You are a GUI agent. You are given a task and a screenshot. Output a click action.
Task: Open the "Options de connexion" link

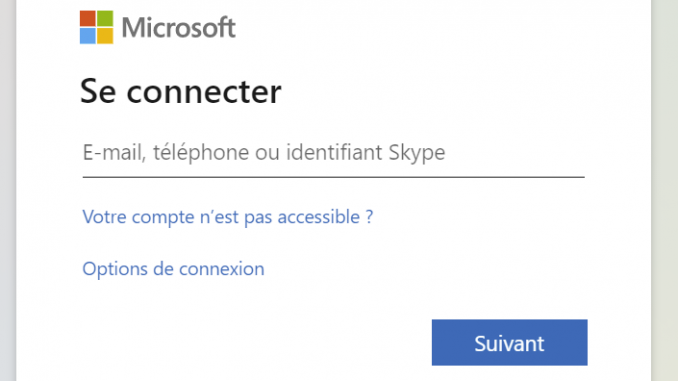pos(173,269)
